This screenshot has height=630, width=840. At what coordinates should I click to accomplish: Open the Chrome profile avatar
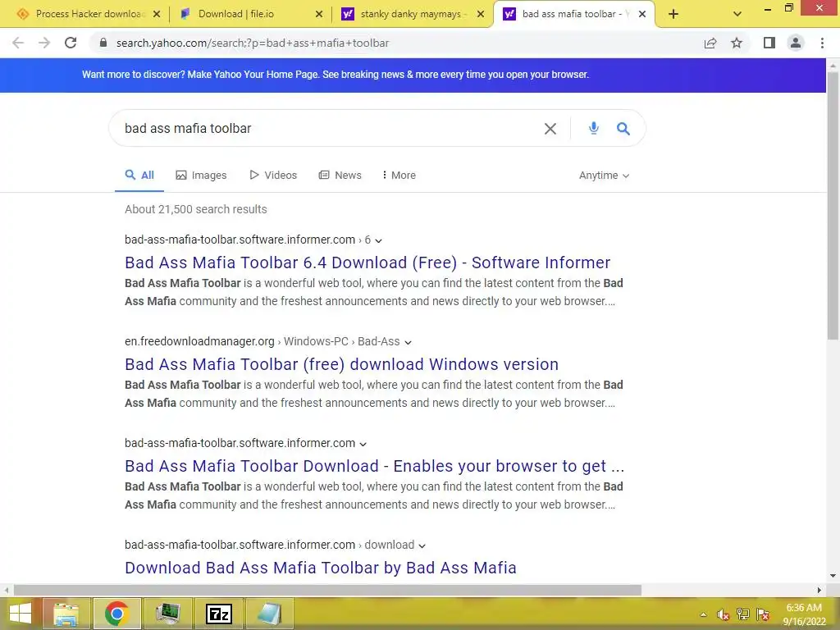click(796, 43)
